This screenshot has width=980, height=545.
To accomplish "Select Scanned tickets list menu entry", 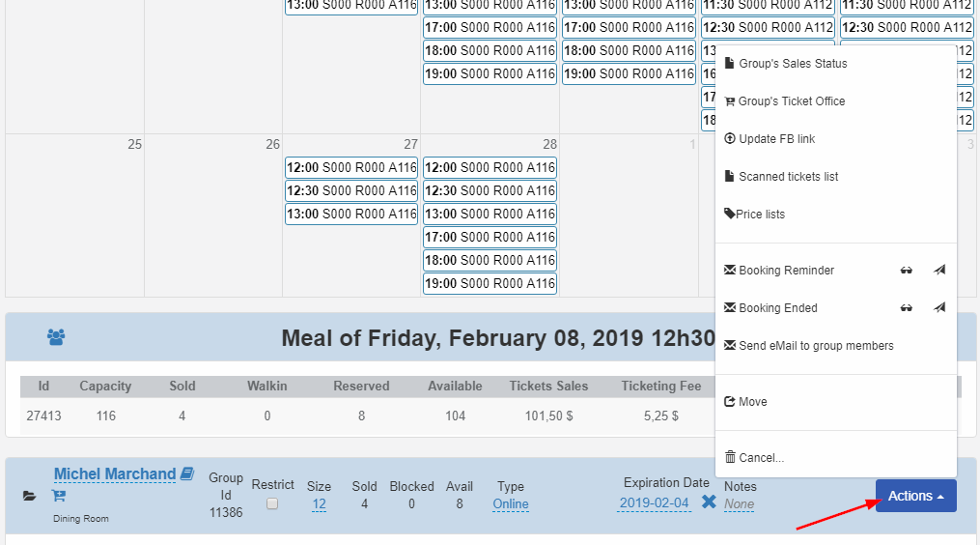I will tap(788, 177).
